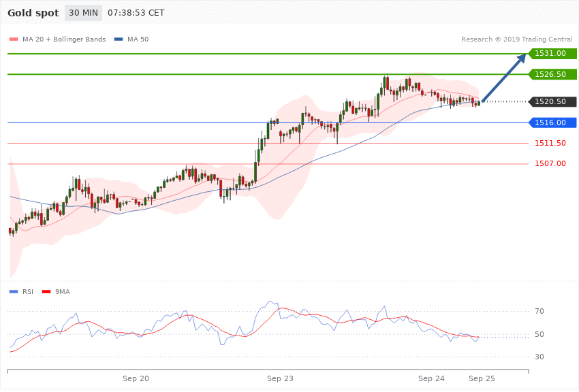The image size is (579, 392).
Task: Click the 1531.00 resistance price tag
Action: 552,53
